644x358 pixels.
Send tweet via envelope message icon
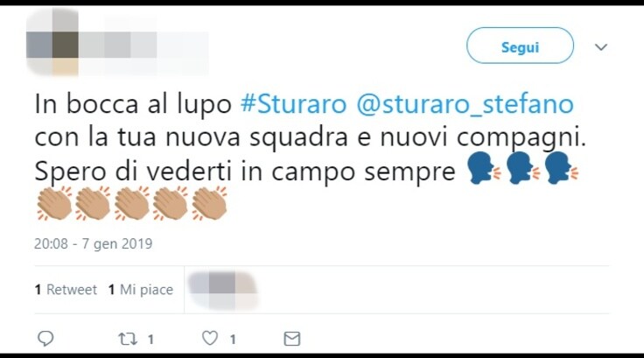coord(292,339)
